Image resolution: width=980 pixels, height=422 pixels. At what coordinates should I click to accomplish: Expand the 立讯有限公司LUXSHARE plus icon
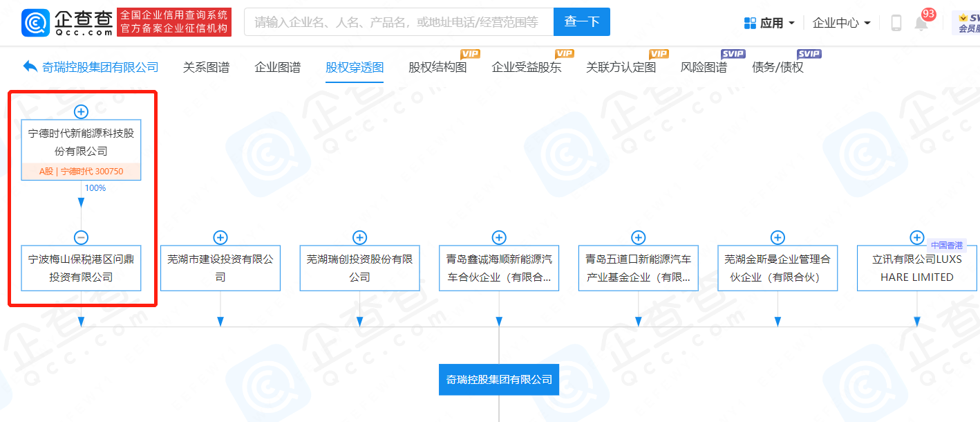tap(917, 237)
